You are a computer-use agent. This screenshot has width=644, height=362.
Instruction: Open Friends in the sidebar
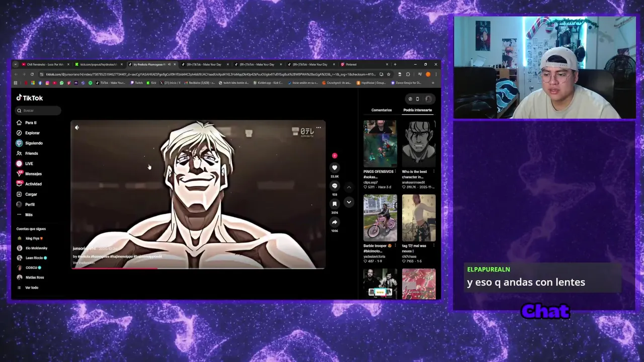27,153
